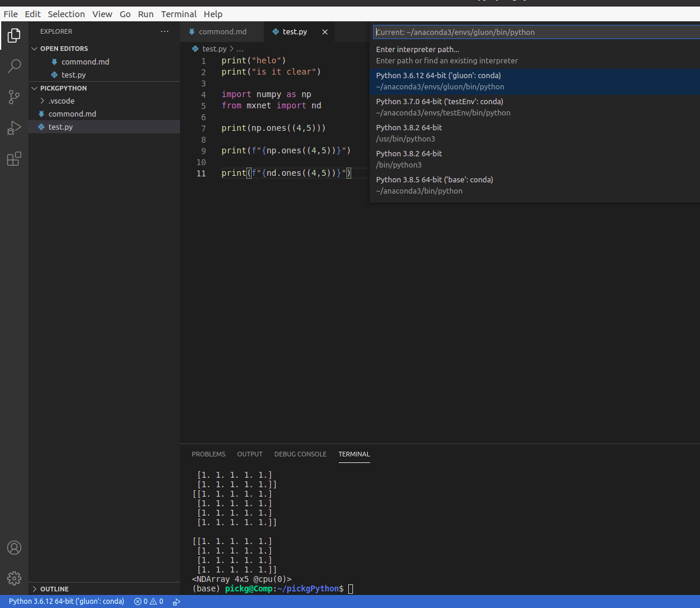Switch to the DEBUG CONSOLE tab
Viewport: 700px width, 608px height.
[300, 454]
